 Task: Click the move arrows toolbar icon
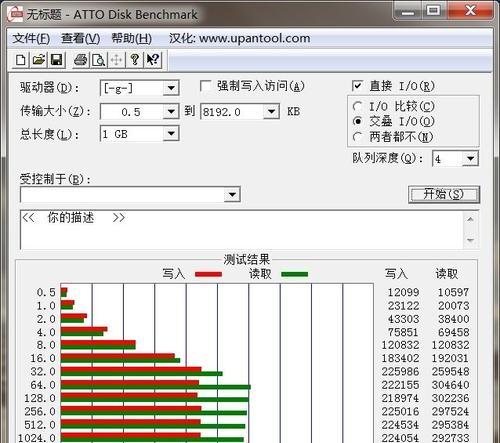(x=116, y=60)
